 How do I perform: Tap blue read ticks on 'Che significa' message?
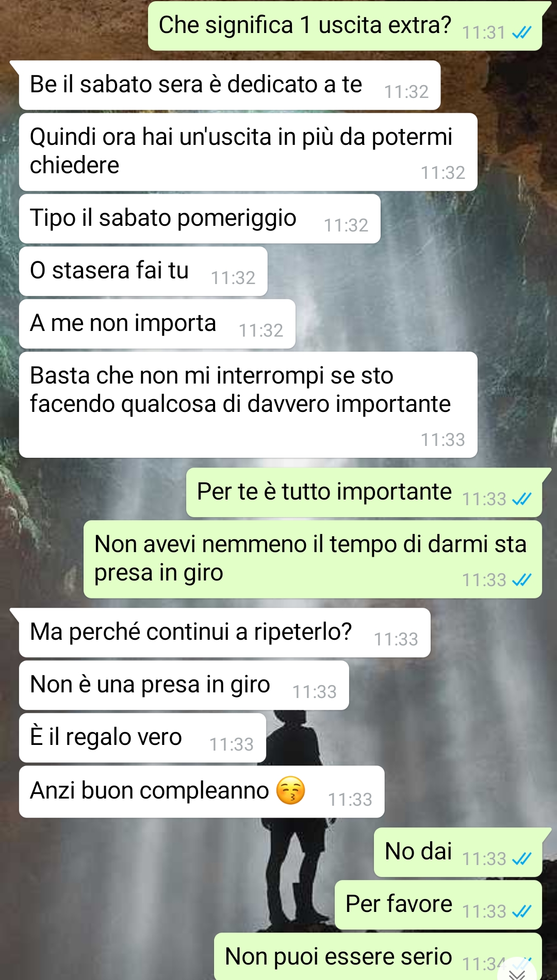pyautogui.click(x=522, y=33)
